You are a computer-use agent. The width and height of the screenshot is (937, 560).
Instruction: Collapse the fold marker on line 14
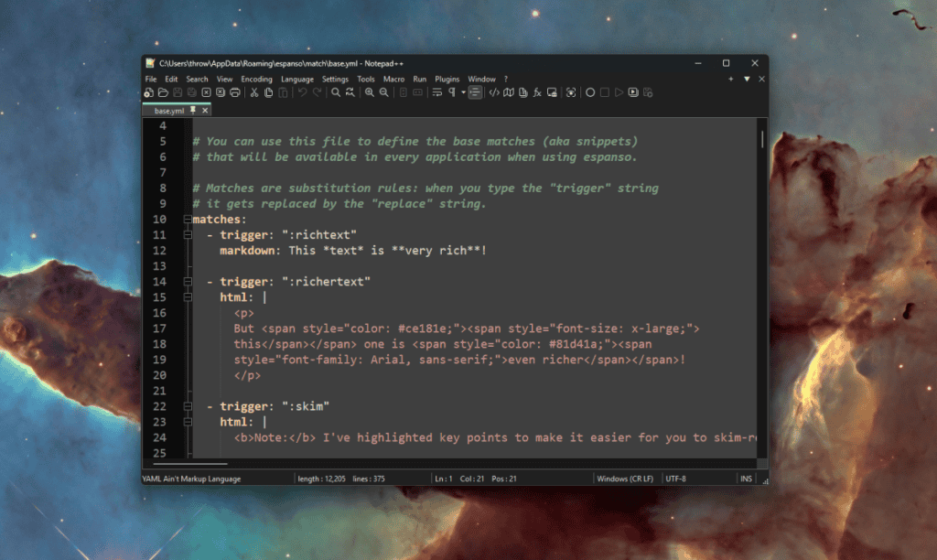tap(187, 282)
